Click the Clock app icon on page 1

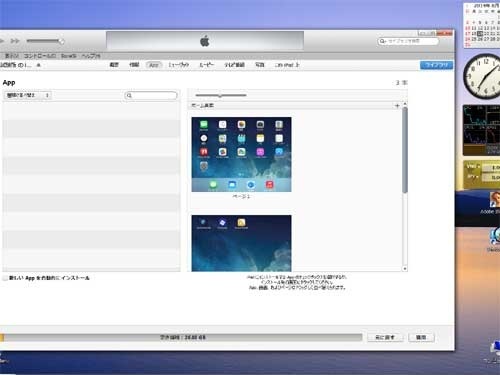204,138
